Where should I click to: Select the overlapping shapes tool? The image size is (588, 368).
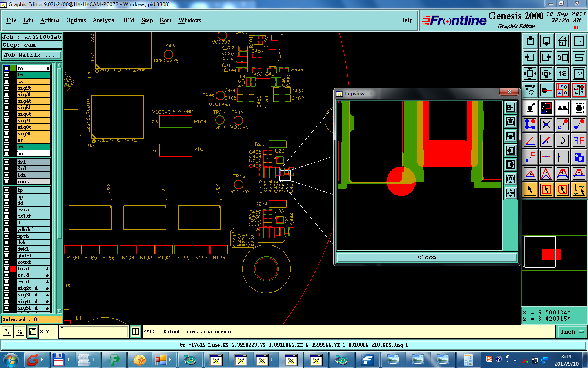click(x=579, y=157)
